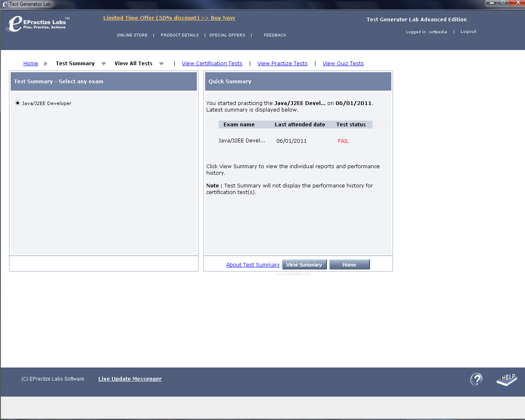This screenshot has height=420, width=525.
Task: Click the FAIL test status value
Action: click(343, 141)
